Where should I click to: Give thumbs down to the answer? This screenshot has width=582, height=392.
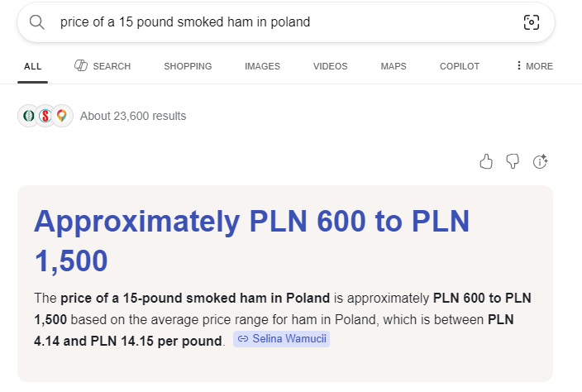tap(513, 161)
